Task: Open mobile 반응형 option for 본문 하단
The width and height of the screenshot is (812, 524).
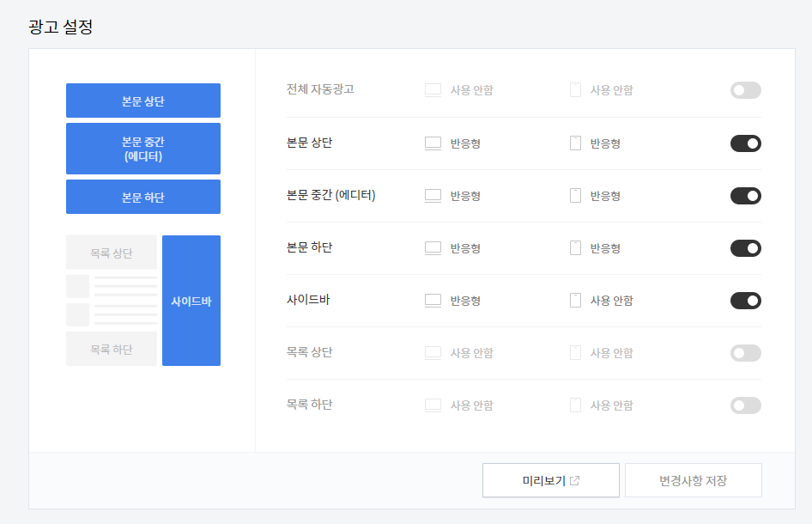Action: [x=605, y=248]
